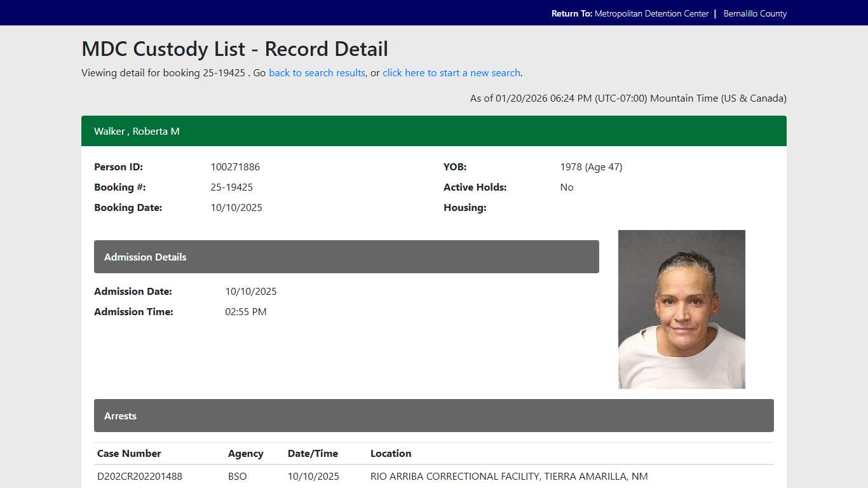
Task: View the inmate mugshot photo
Action: (x=681, y=309)
